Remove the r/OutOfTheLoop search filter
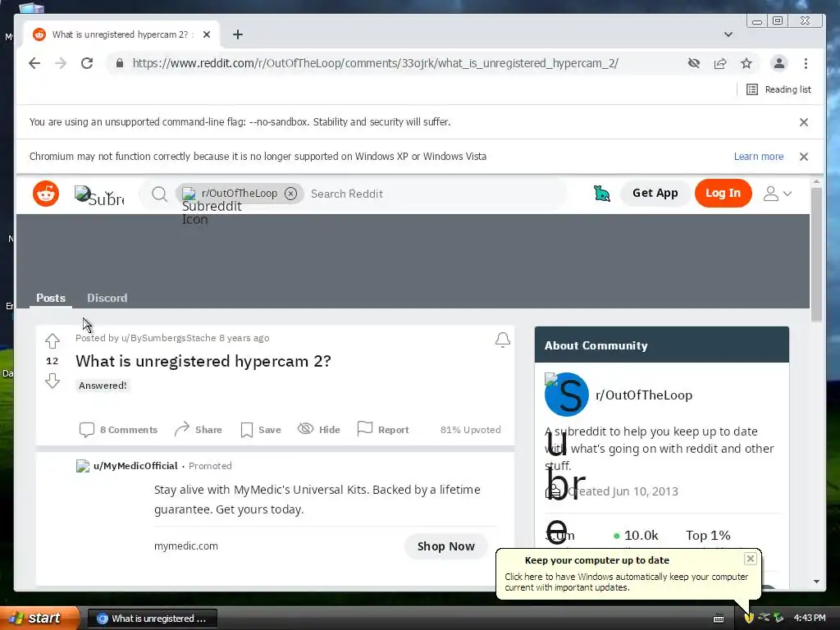The image size is (840, 630). 290,194
